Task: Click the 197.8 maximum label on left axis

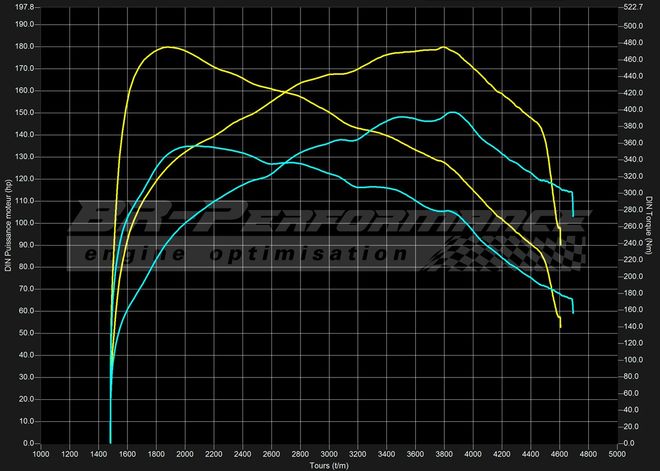Action: pos(22,6)
